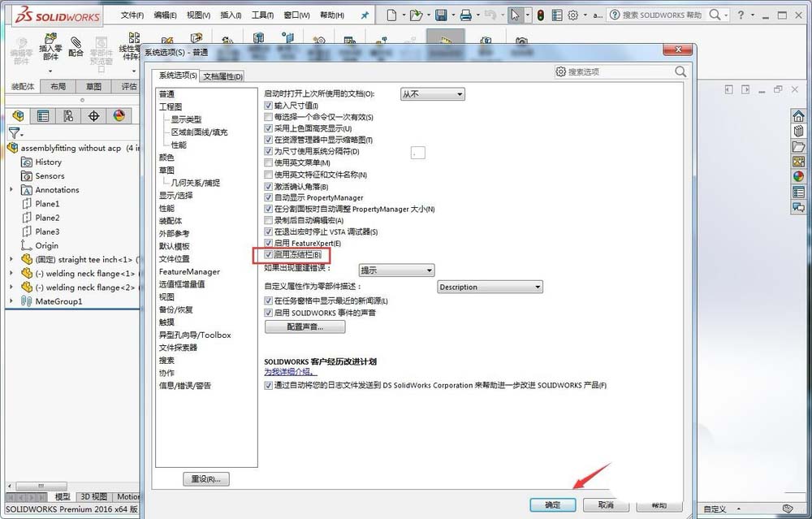812x519 pixels.
Task: Toggle 激活确认角落 checkbox
Action: (x=268, y=187)
